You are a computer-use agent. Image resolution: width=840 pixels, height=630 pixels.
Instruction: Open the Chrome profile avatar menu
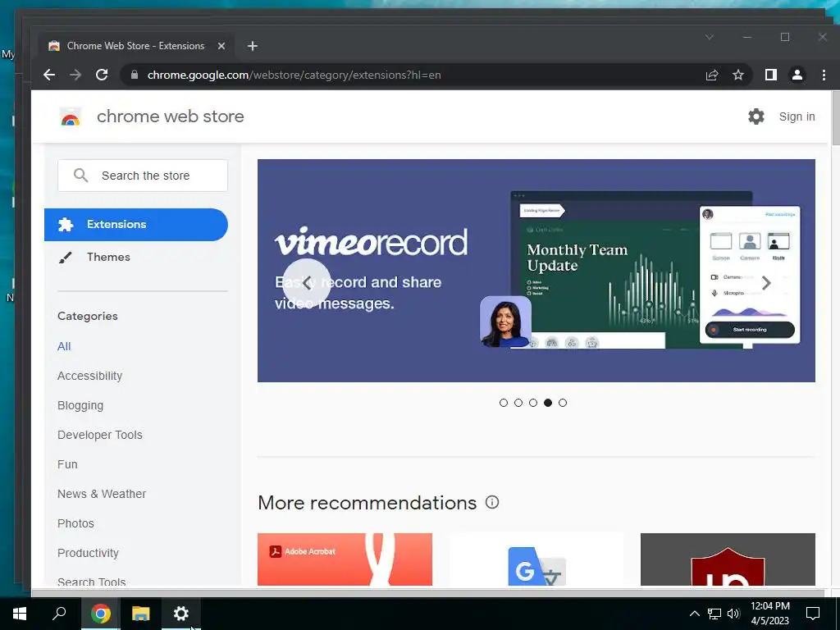coord(797,75)
